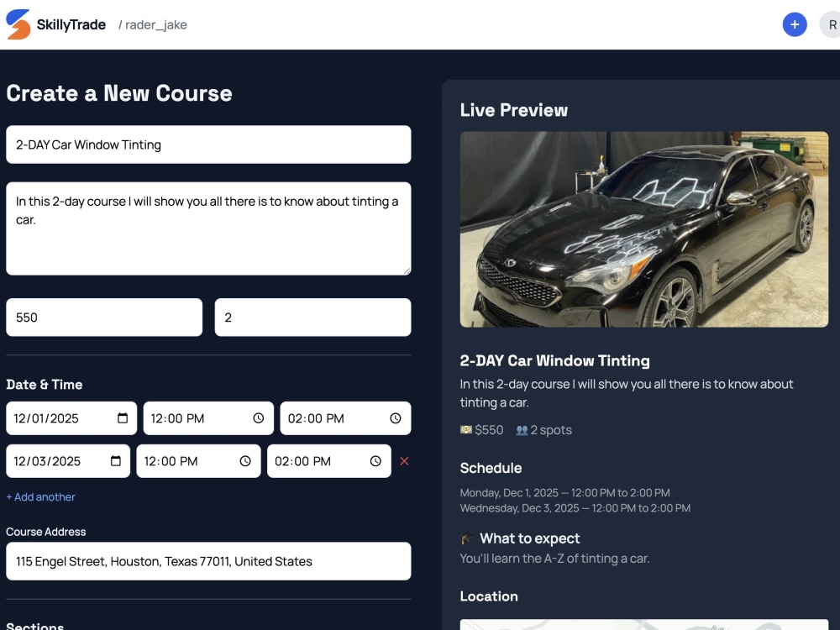
Task: Click + Add another date link
Action: [x=40, y=496]
